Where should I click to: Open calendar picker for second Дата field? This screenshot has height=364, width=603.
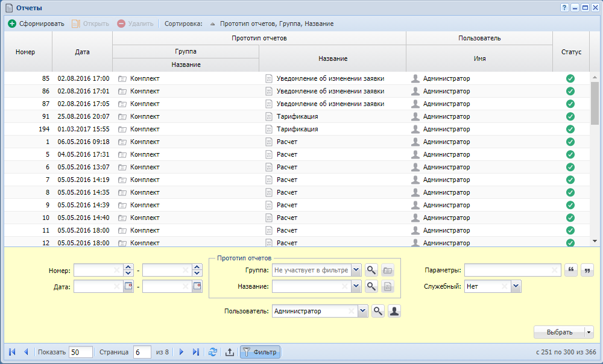click(x=197, y=286)
